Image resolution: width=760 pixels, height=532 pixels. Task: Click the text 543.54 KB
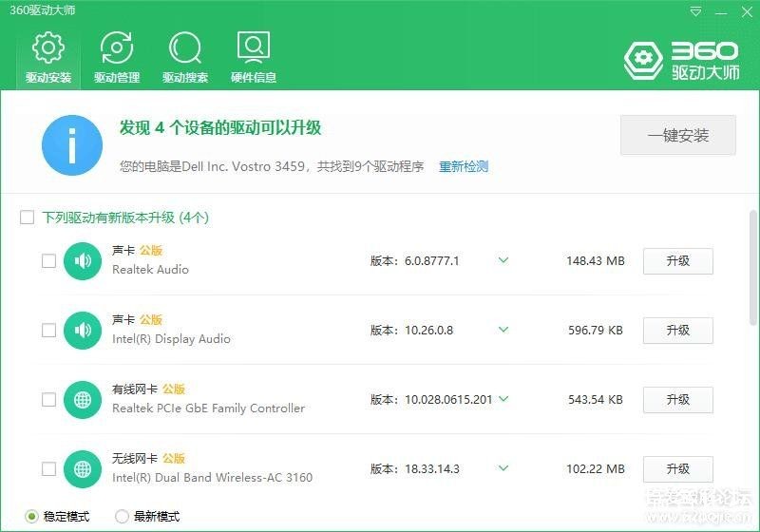point(596,400)
